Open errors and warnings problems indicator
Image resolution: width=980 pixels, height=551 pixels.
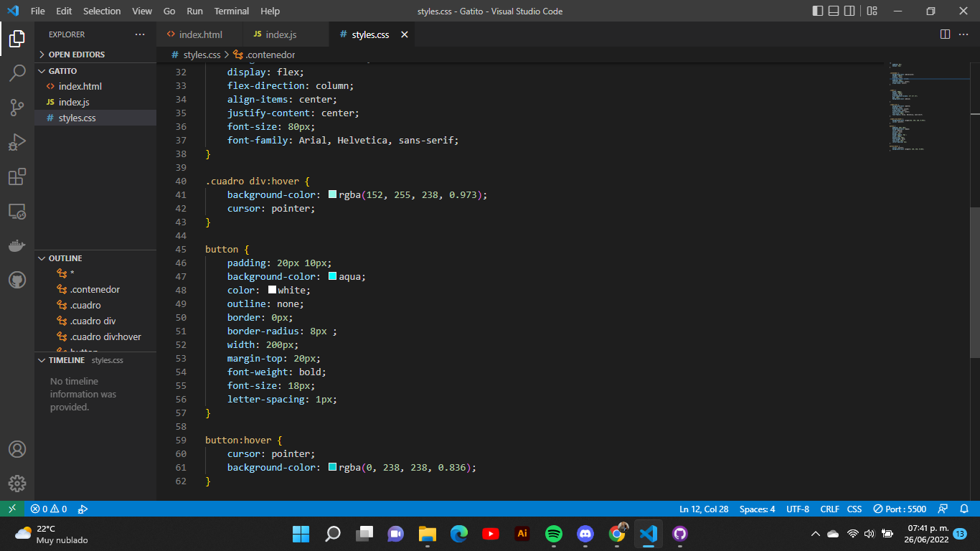tap(49, 509)
